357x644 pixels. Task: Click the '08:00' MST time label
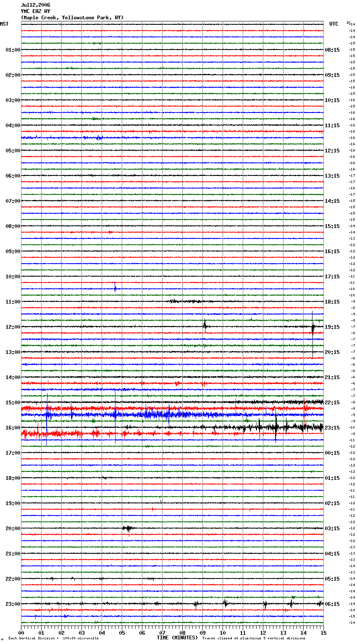[x=13, y=226]
